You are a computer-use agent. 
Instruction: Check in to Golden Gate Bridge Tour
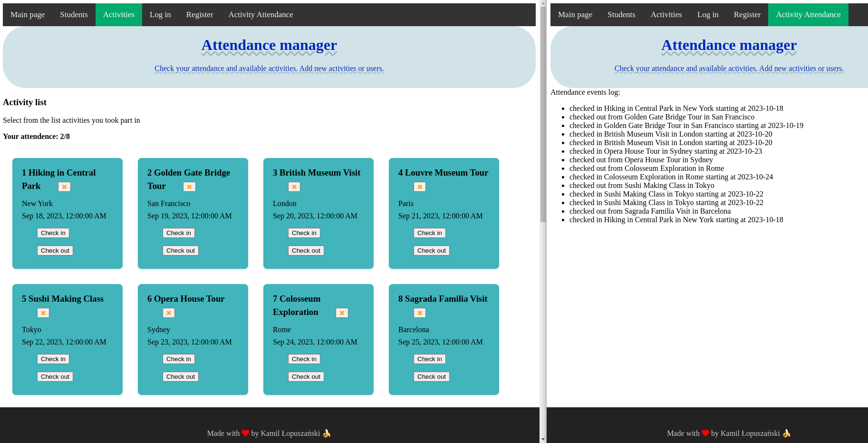[x=179, y=233]
